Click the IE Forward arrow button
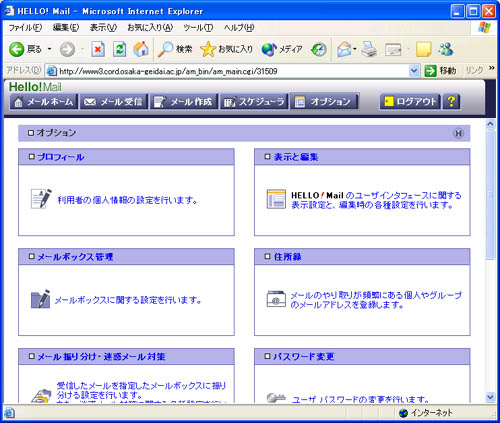The height and width of the screenshot is (423, 500). pos(67,49)
